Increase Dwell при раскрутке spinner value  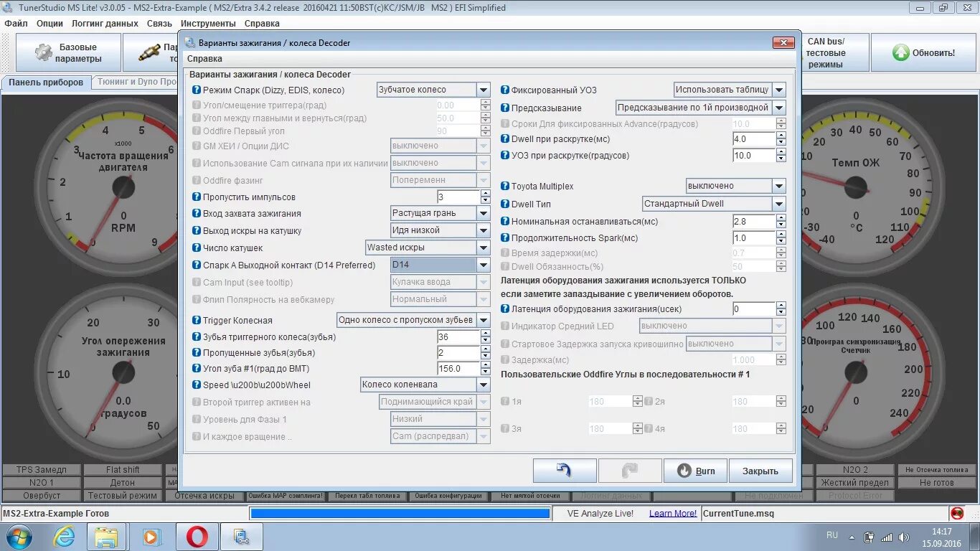tap(781, 136)
